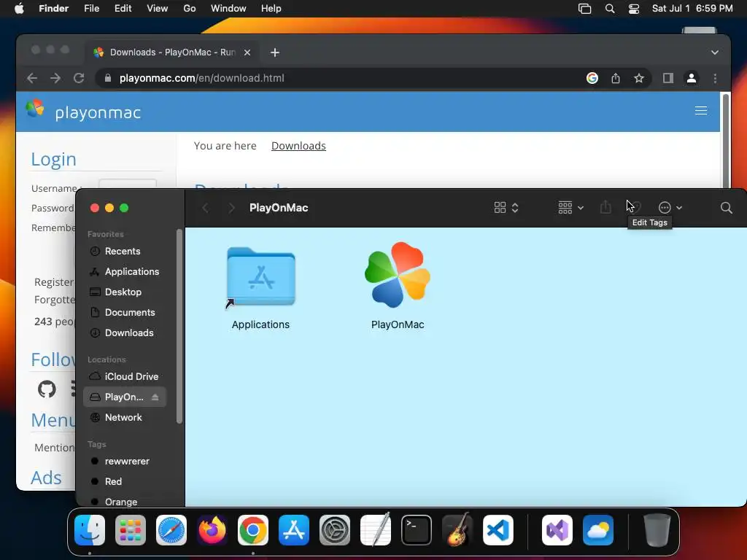
Task: Open Control Center in menu bar
Action: click(634, 9)
